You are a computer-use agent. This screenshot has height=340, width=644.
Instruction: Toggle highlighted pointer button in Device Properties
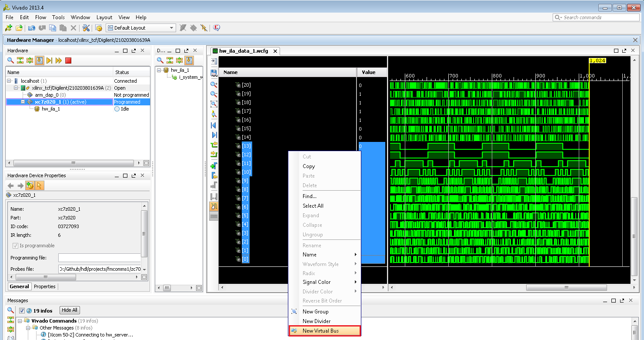(40, 186)
